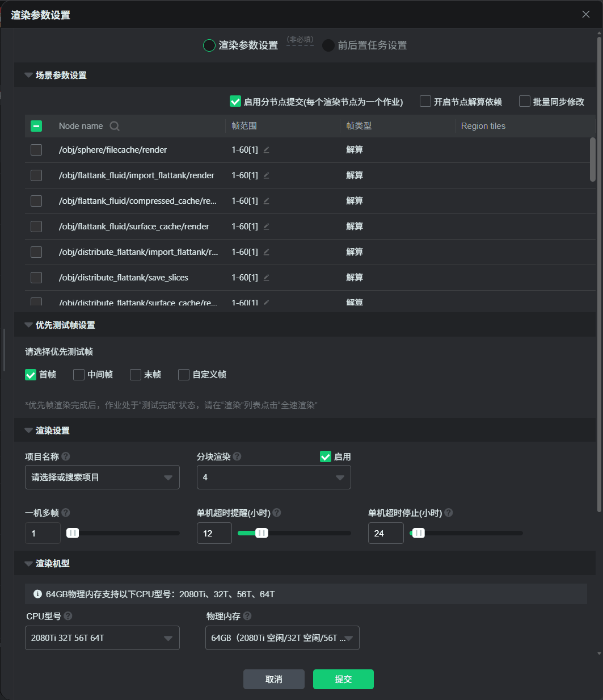Click the 一机多帧 number input field

(x=43, y=533)
